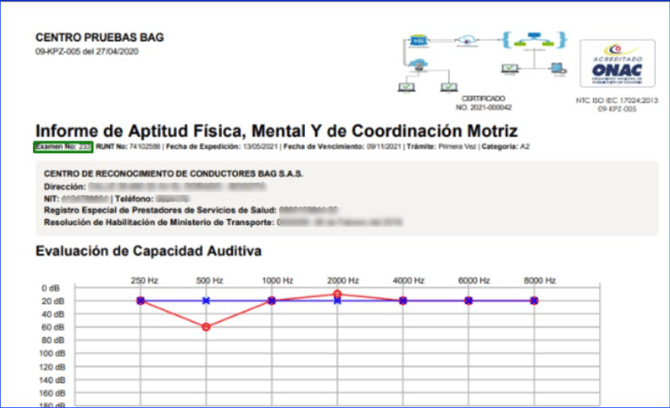
Task: Click '09-KPZ-005' under the ONAC logo
Action: click(x=617, y=109)
